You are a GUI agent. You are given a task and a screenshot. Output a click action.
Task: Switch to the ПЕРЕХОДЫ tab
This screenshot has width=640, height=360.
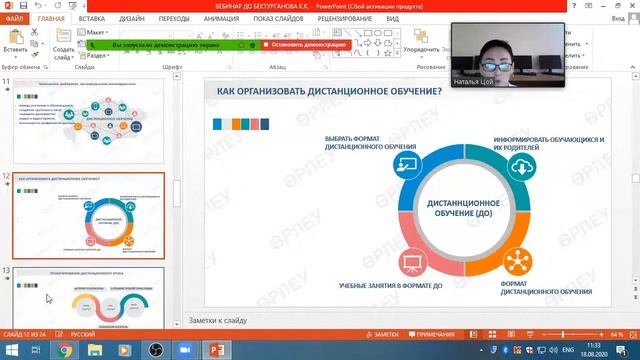click(x=174, y=19)
